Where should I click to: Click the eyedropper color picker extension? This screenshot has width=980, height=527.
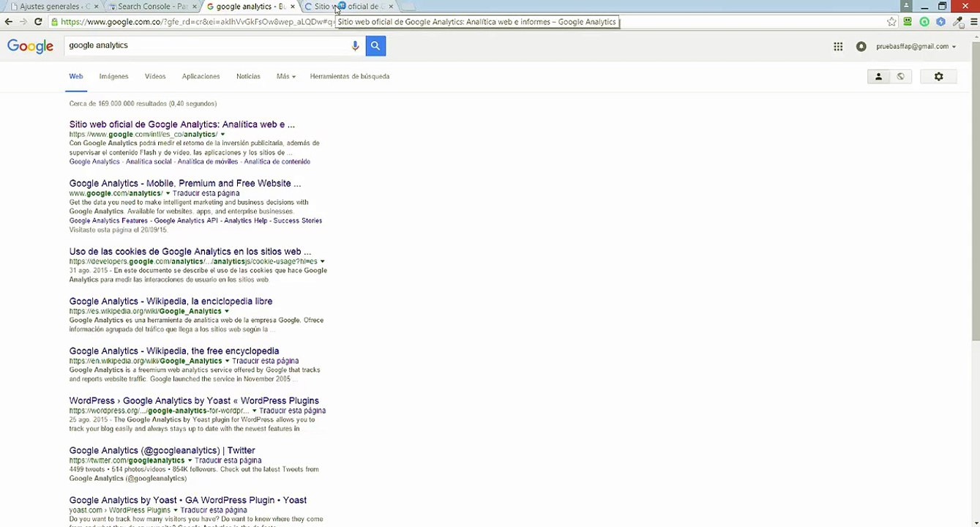(x=958, y=22)
